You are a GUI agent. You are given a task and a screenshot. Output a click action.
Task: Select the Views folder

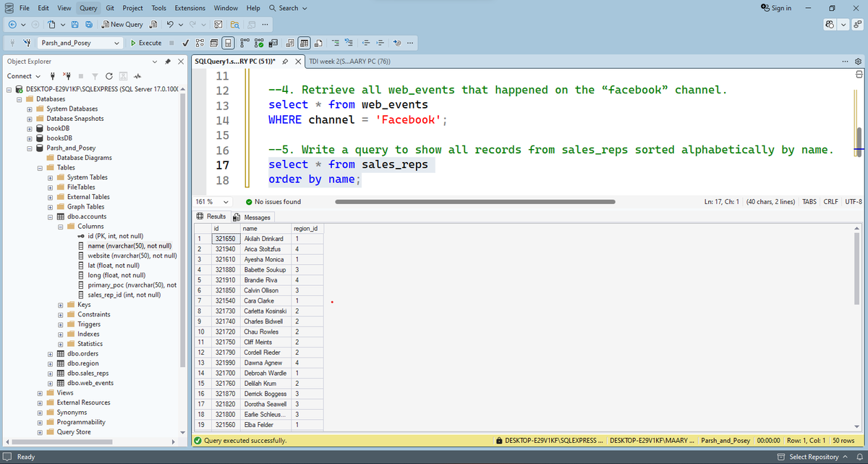click(x=65, y=392)
